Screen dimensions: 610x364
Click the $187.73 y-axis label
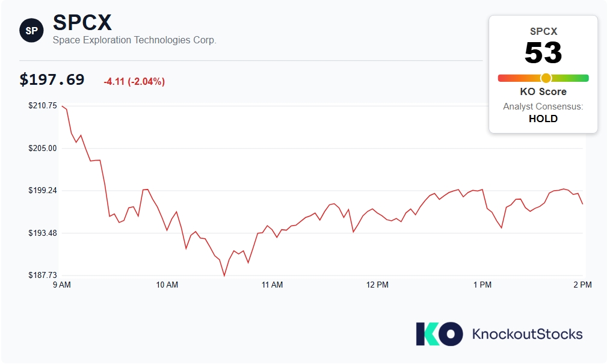coord(42,275)
